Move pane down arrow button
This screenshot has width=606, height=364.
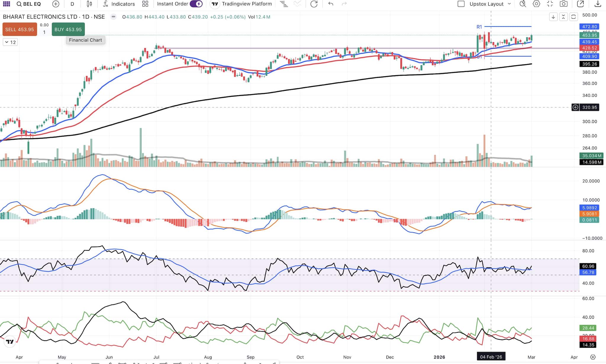pyautogui.click(x=553, y=17)
